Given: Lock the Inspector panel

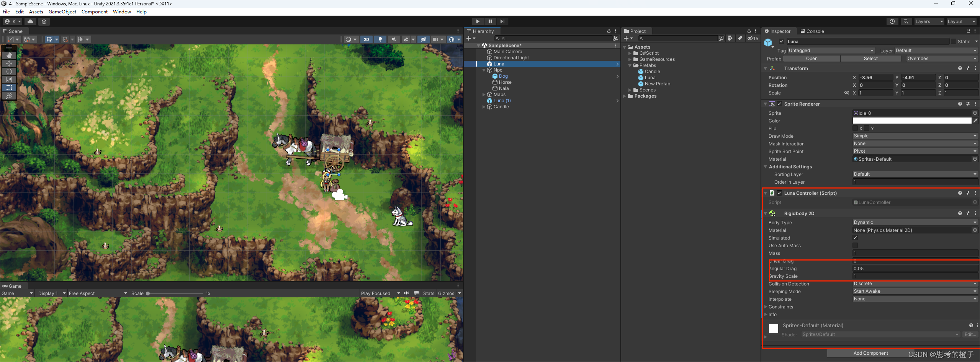Looking at the screenshot, I should (x=968, y=31).
